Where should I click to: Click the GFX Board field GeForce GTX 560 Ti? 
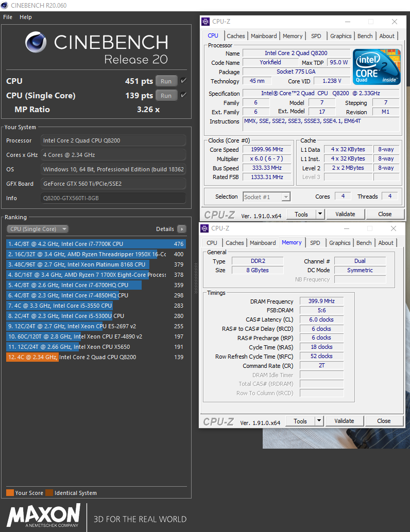tap(113, 184)
